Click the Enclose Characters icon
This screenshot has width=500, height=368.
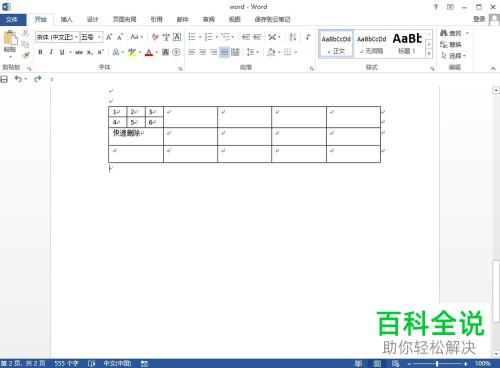[x=176, y=52]
